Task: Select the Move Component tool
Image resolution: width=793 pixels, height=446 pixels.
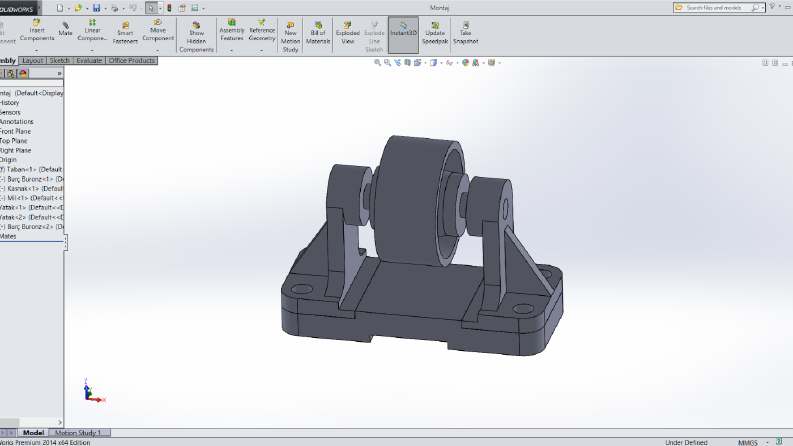Action: click(158, 30)
